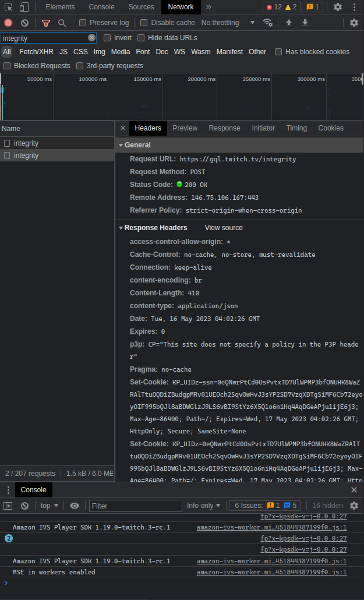The height and width of the screenshot is (600, 364).
Task: Open DevTools settings gear at top
Action: (x=338, y=7)
